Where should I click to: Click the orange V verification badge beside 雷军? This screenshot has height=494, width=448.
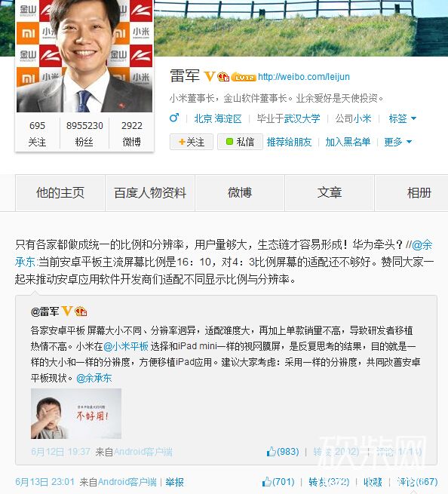[210, 76]
